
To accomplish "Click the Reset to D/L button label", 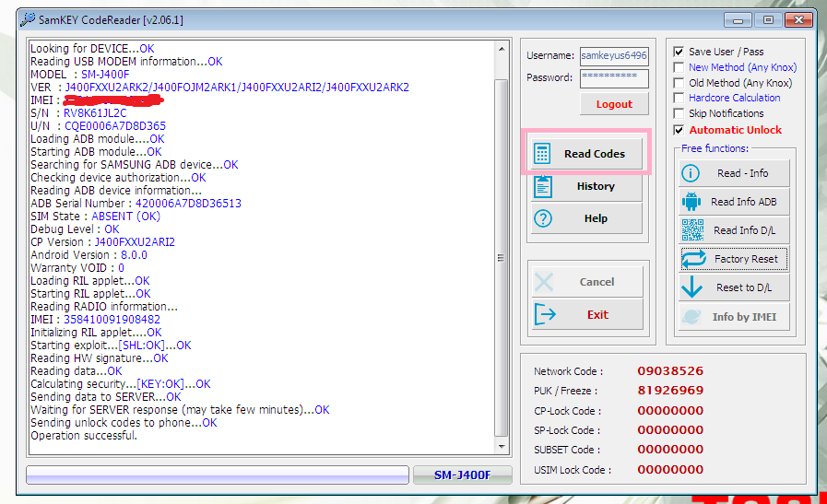I will tap(744, 287).
